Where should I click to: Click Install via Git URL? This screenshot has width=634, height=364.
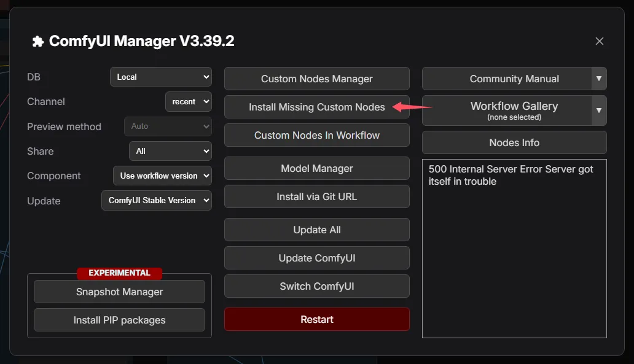coord(317,197)
